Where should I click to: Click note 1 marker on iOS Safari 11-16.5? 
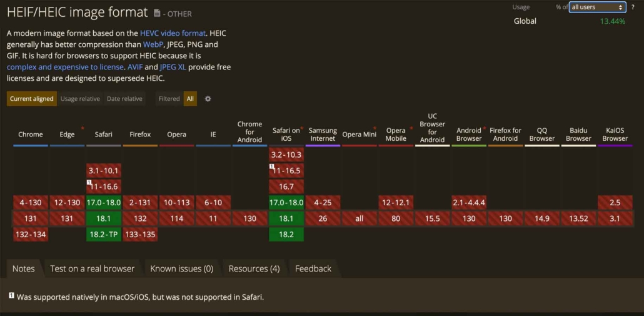click(x=272, y=166)
